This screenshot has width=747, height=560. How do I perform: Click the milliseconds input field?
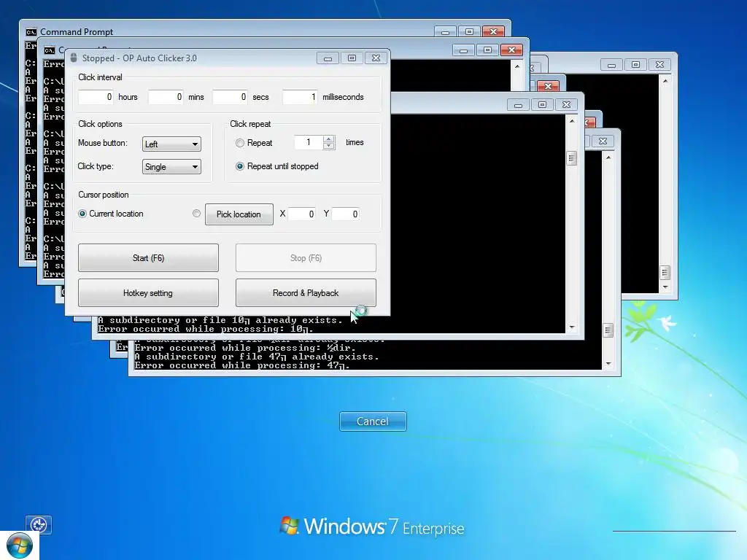coord(300,97)
